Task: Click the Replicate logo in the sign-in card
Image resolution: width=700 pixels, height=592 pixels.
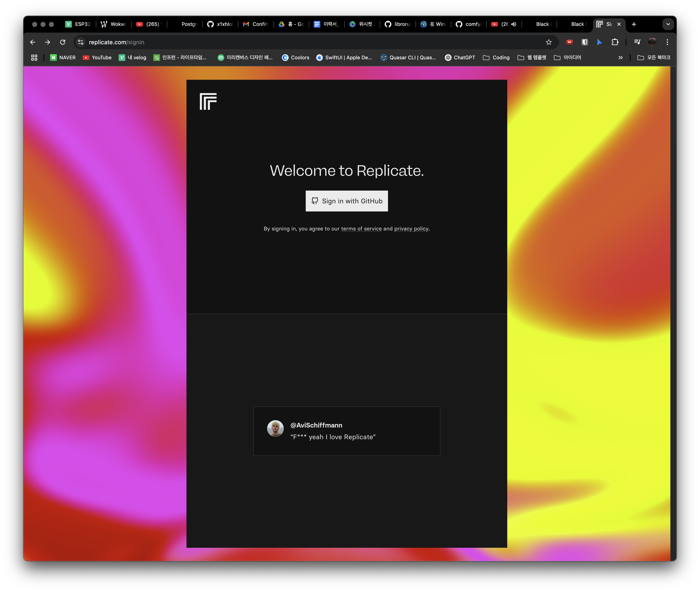Action: [x=208, y=101]
